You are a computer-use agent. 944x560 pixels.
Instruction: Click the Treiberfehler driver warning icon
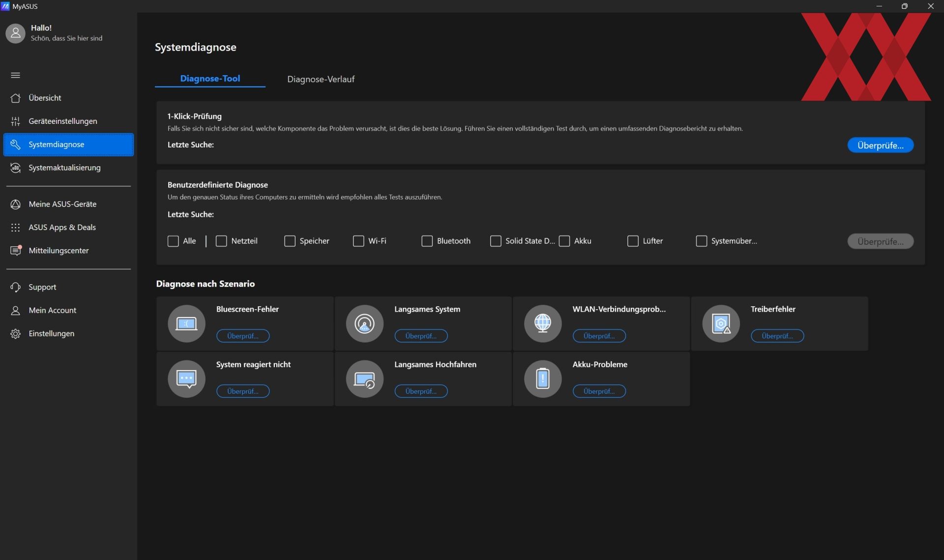click(721, 323)
